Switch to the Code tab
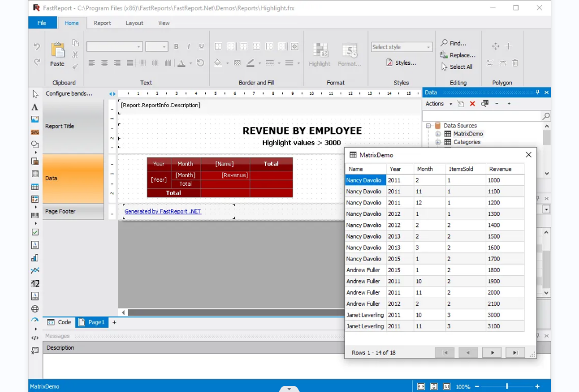Screen dimensions: 579x392 click(x=59, y=323)
